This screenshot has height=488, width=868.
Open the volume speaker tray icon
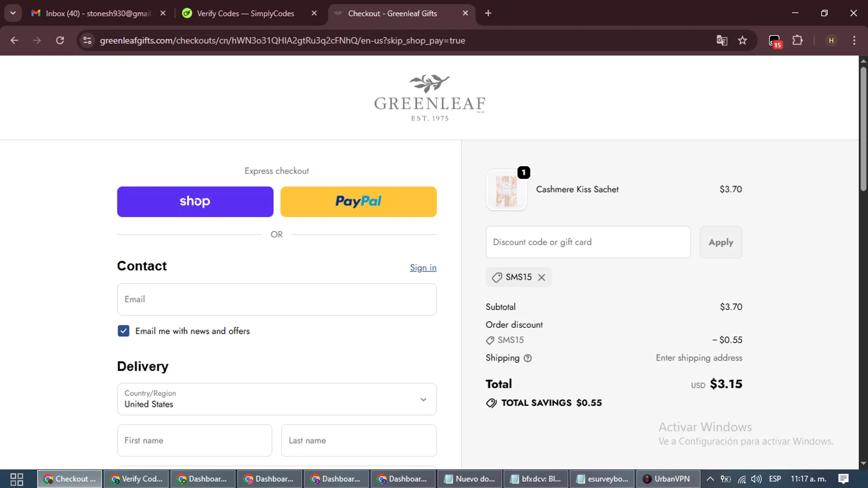(x=756, y=479)
